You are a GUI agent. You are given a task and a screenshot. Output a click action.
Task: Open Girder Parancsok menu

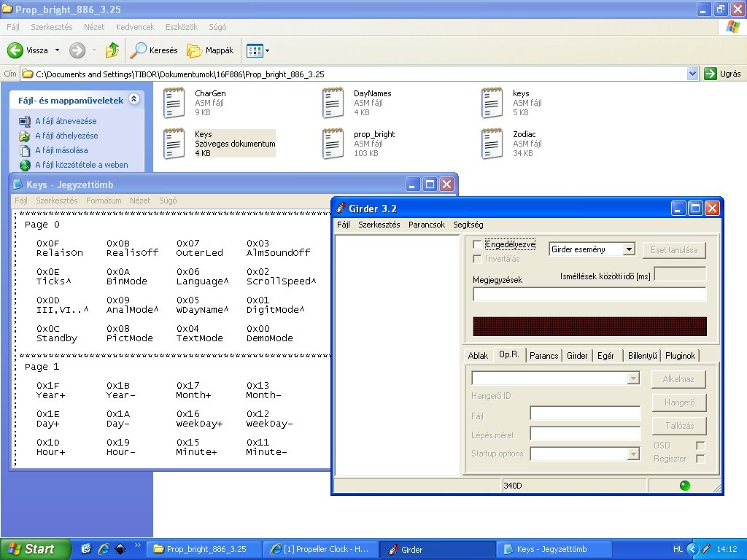[x=426, y=225]
